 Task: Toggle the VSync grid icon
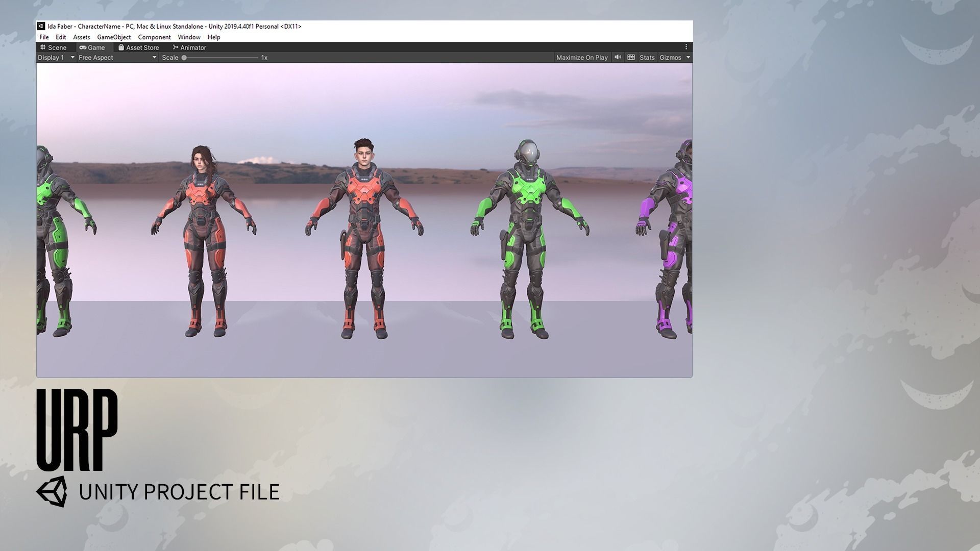point(631,58)
